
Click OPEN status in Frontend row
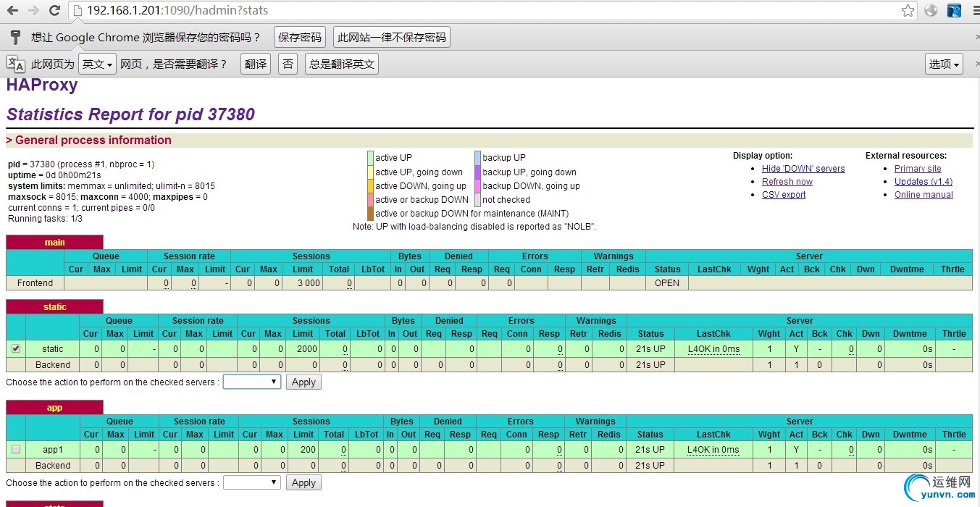tap(667, 283)
